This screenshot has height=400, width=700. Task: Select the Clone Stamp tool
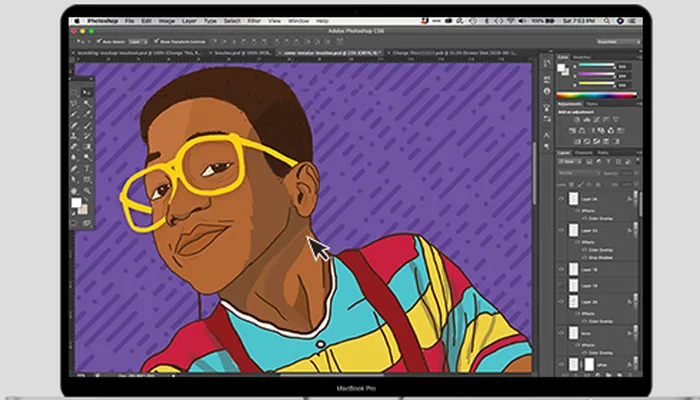tap(75, 136)
